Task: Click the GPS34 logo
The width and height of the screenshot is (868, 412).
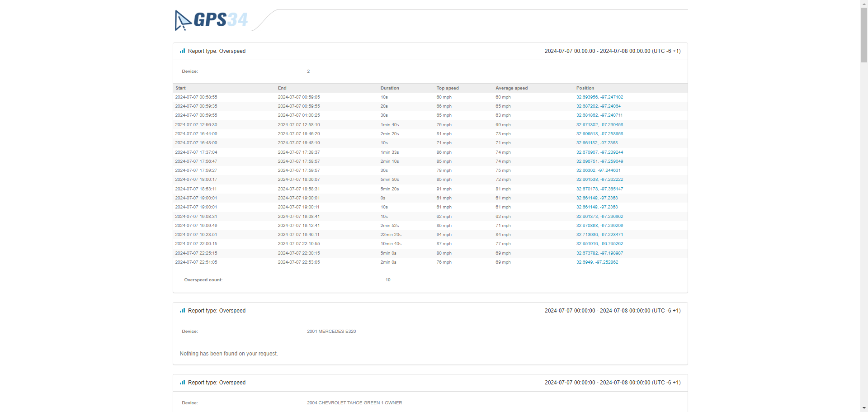Action: pos(212,20)
